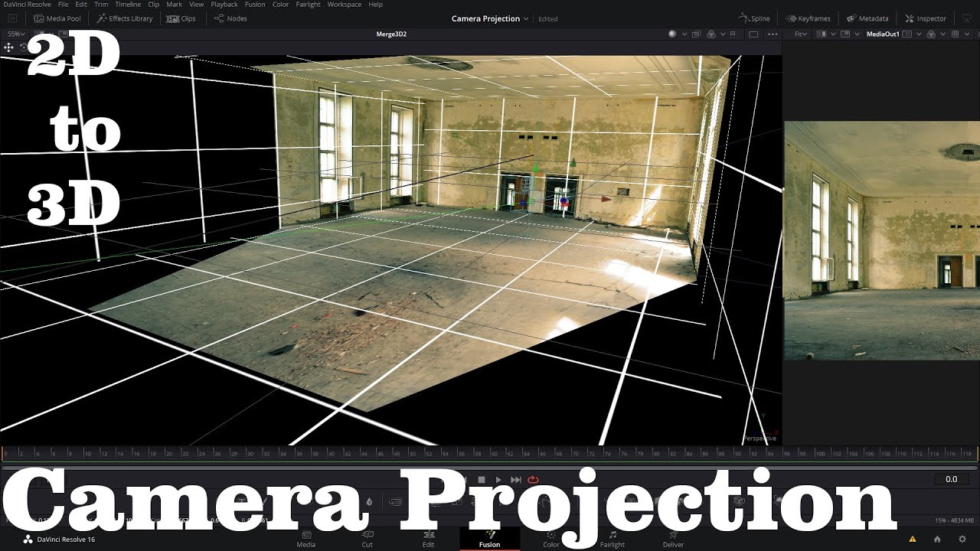Jump to the last frame button

tap(516, 480)
